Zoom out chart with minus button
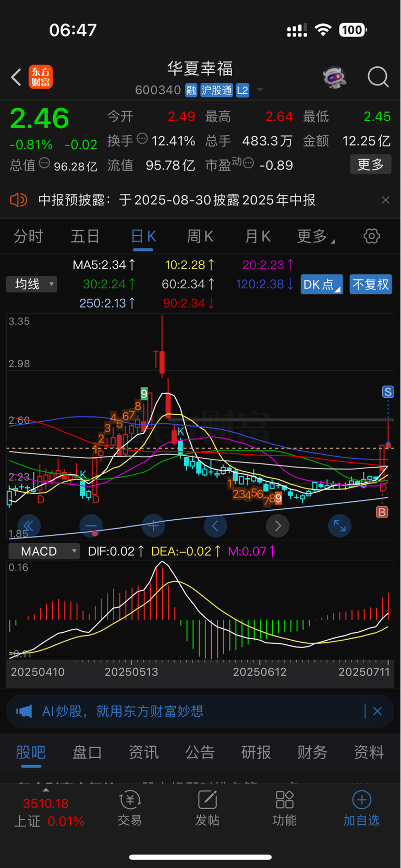401x868 pixels. pyautogui.click(x=91, y=526)
